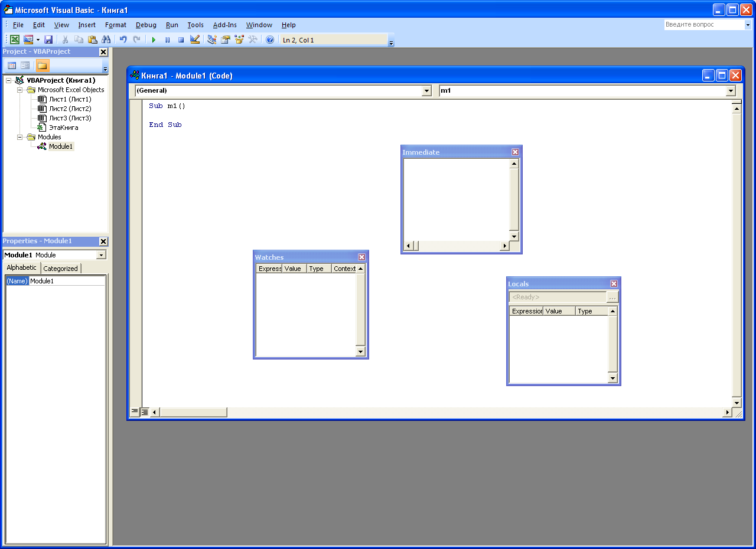Click the Undo arrow icon
The width and height of the screenshot is (756, 549).
click(x=123, y=40)
